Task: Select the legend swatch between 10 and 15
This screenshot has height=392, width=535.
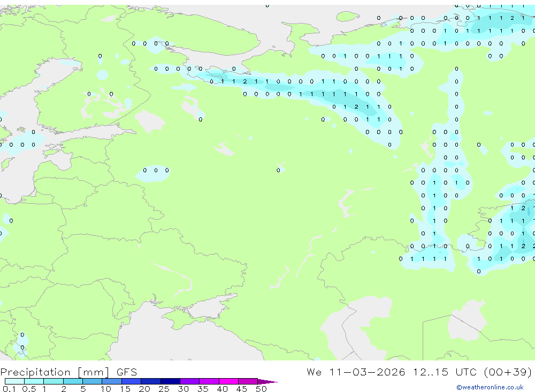Action: tap(112, 381)
